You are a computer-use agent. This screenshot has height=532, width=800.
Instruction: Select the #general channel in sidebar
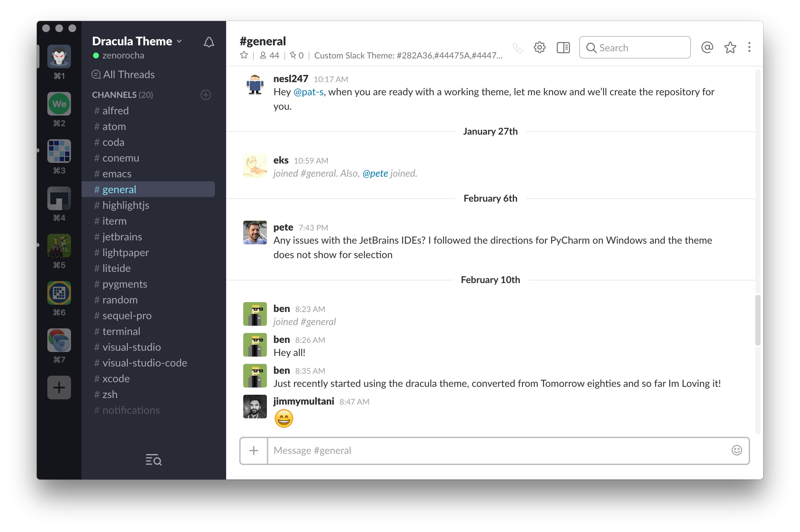click(x=148, y=189)
